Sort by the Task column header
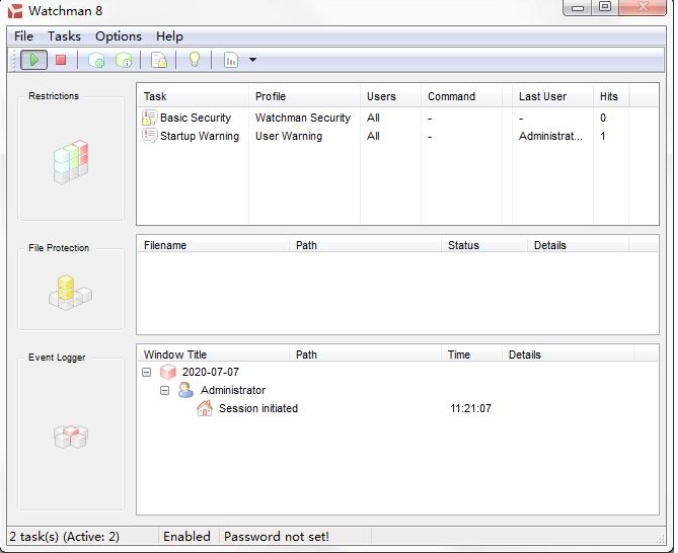This screenshot has width=678, height=553. click(x=193, y=96)
